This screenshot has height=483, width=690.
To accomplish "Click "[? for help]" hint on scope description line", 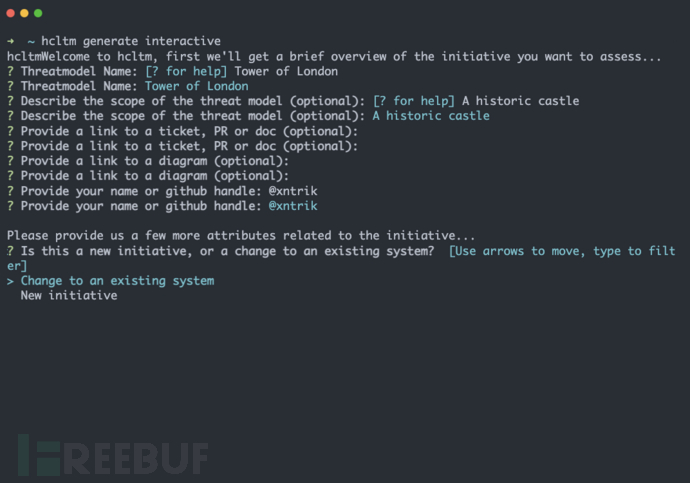I will point(413,101).
